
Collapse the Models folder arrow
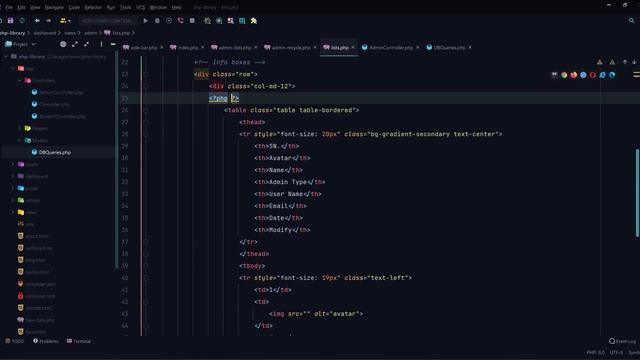tap(20, 140)
